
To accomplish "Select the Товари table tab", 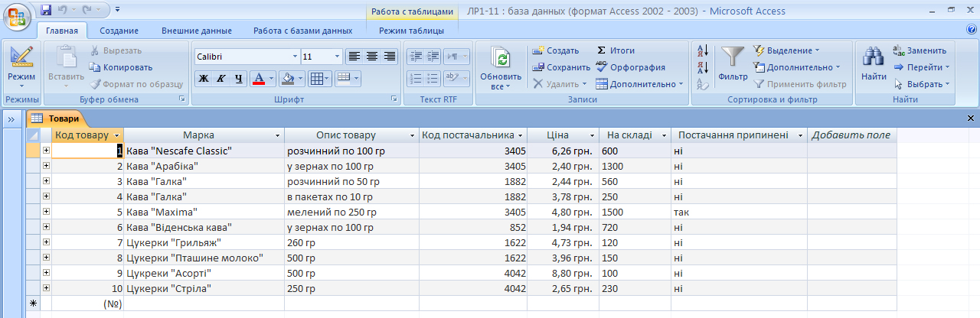I will tap(59, 118).
